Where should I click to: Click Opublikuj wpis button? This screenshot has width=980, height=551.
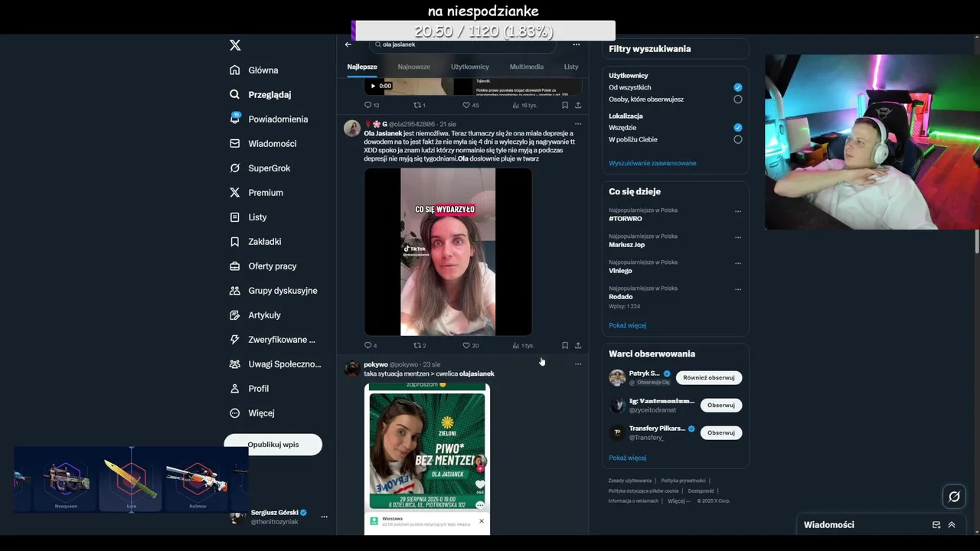tap(273, 445)
